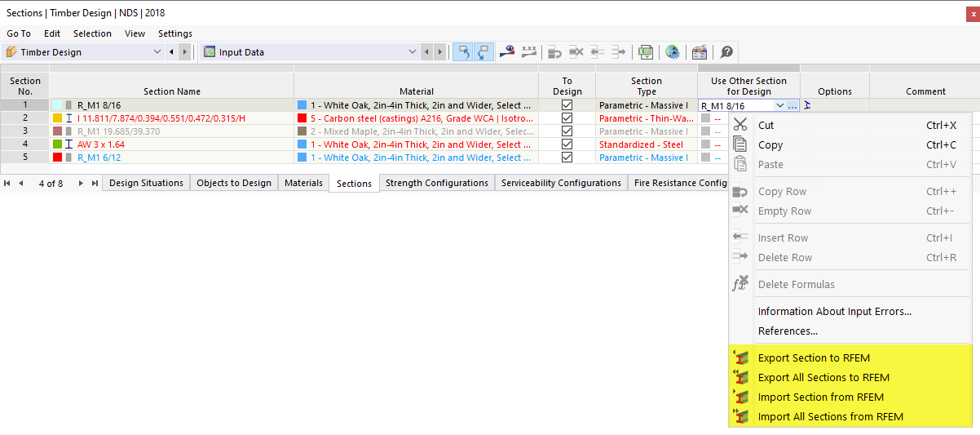Expand the R_M1 8/16 section-for-design dropdown arrow
980x435 pixels.
pyautogui.click(x=781, y=106)
